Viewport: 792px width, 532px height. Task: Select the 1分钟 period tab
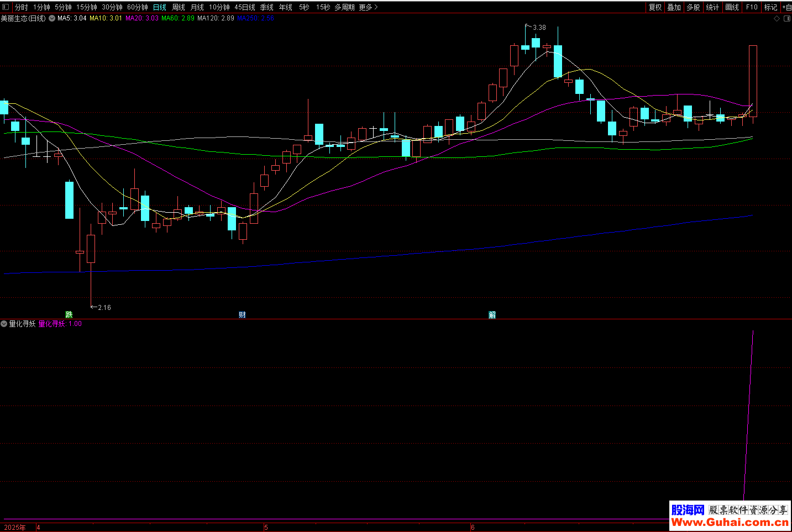(x=41, y=7)
